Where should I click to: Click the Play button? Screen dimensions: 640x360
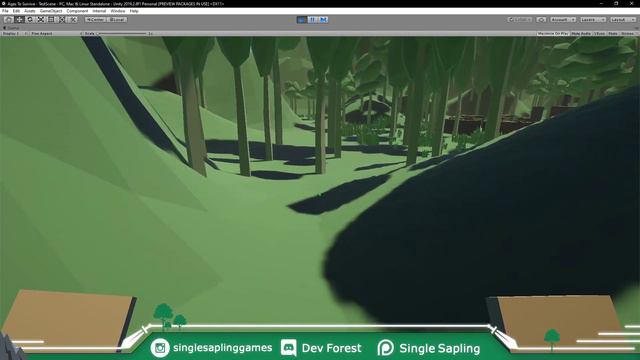[302, 20]
